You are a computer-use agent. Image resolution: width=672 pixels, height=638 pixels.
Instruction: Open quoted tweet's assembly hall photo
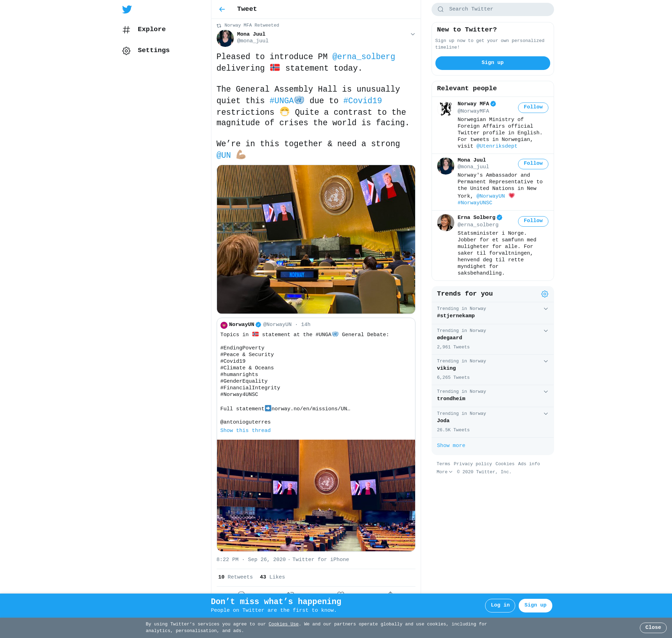pos(316,495)
